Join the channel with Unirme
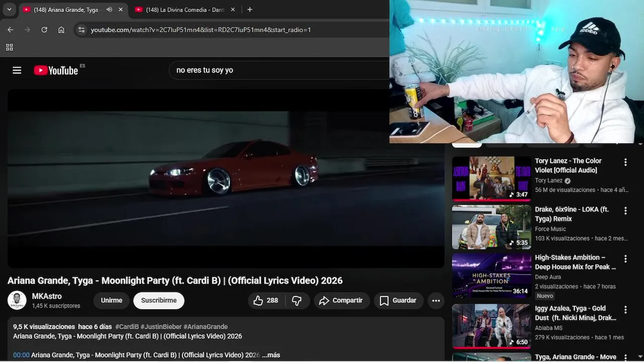 (x=111, y=301)
